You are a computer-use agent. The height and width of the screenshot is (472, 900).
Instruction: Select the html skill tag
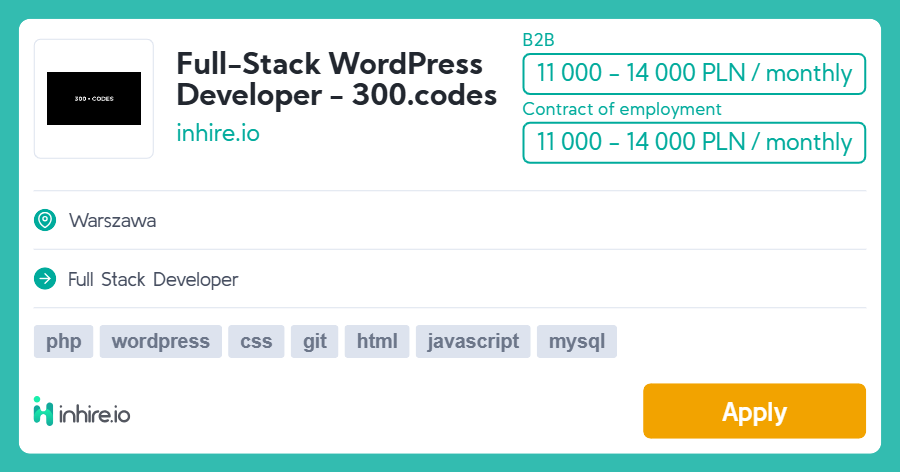point(377,341)
